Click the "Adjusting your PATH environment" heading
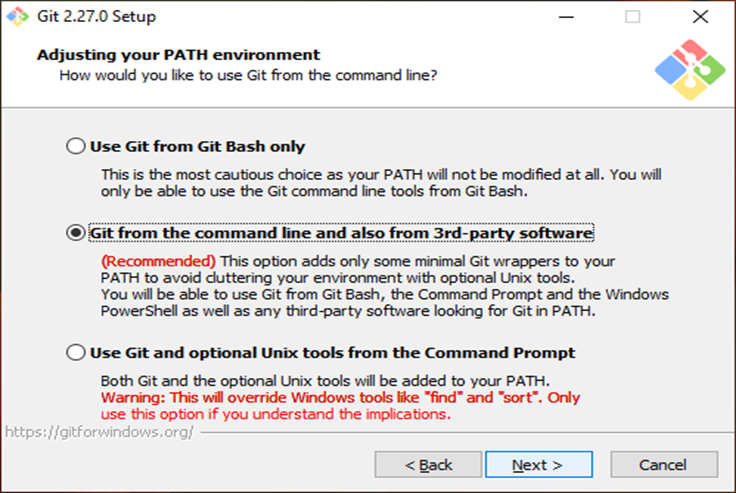This screenshot has width=736, height=493. 178,55
